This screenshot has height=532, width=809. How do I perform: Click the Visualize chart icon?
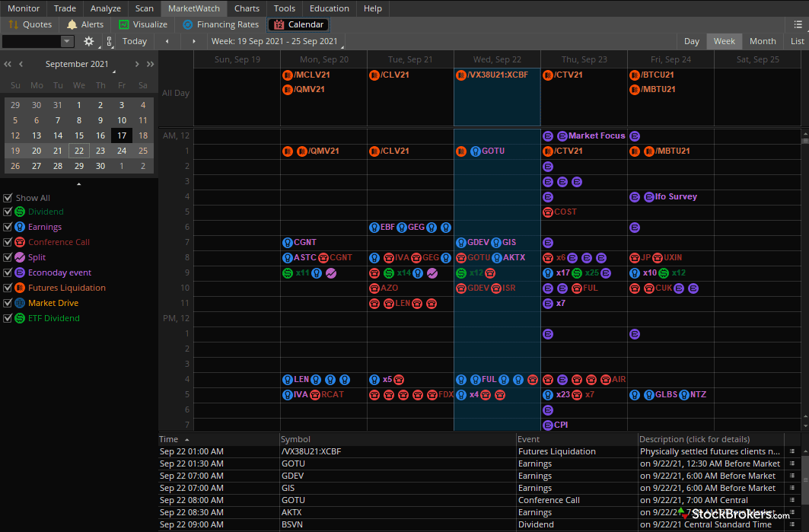click(124, 24)
